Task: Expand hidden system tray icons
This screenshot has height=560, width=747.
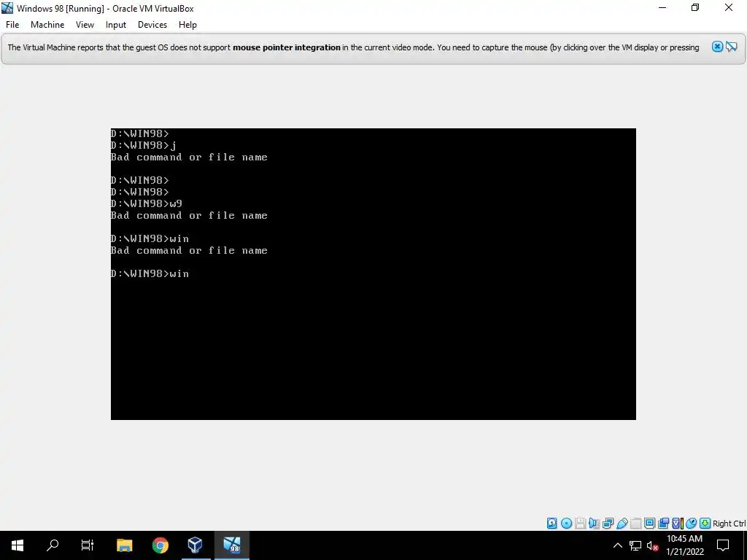Action: [617, 545]
